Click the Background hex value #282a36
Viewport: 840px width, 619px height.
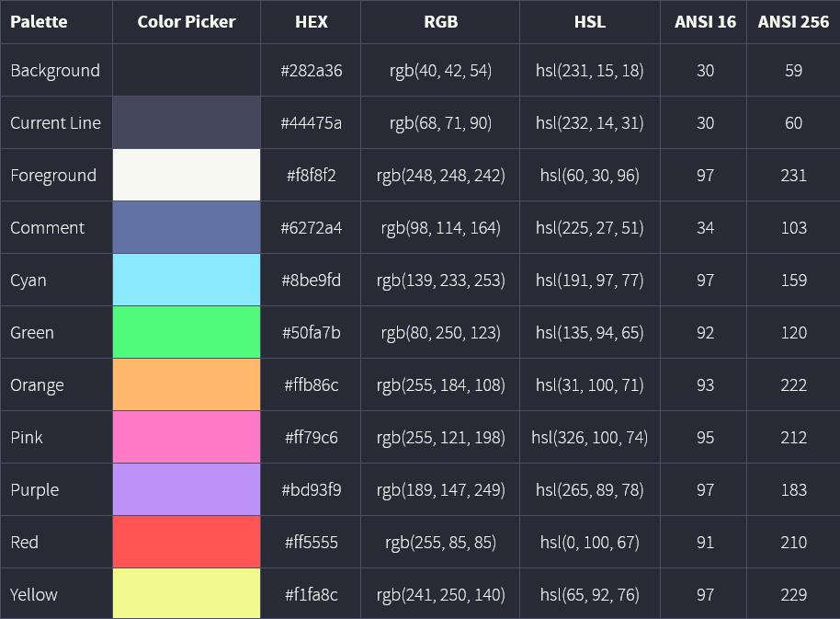312,70
